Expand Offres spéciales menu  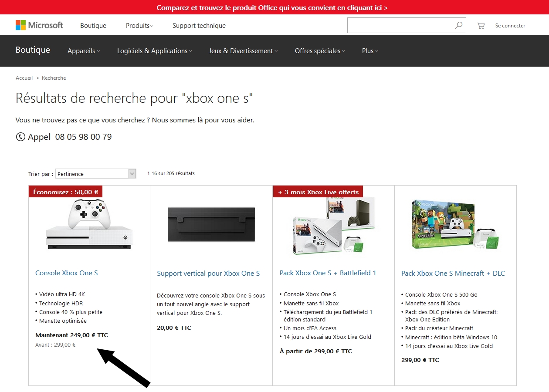point(320,51)
